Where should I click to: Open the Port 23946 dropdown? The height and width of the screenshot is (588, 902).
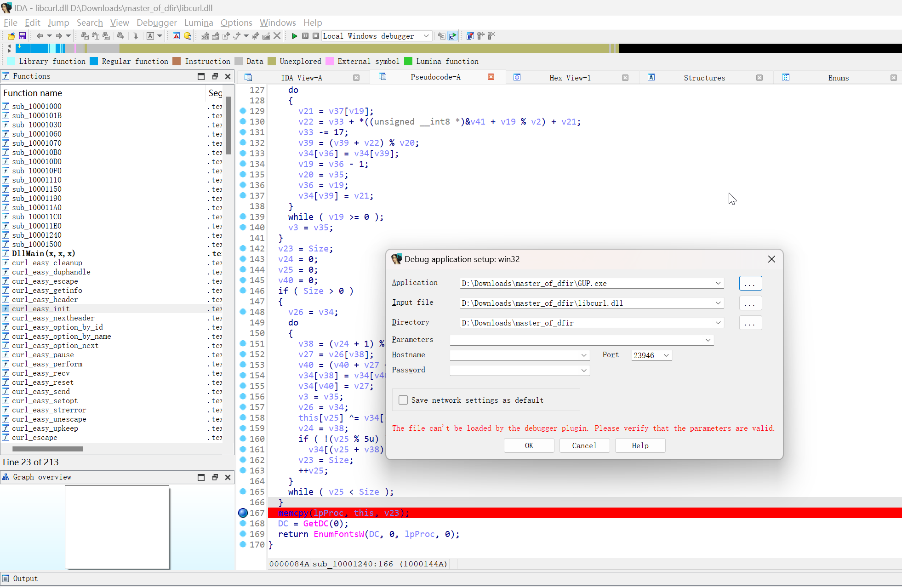point(666,355)
